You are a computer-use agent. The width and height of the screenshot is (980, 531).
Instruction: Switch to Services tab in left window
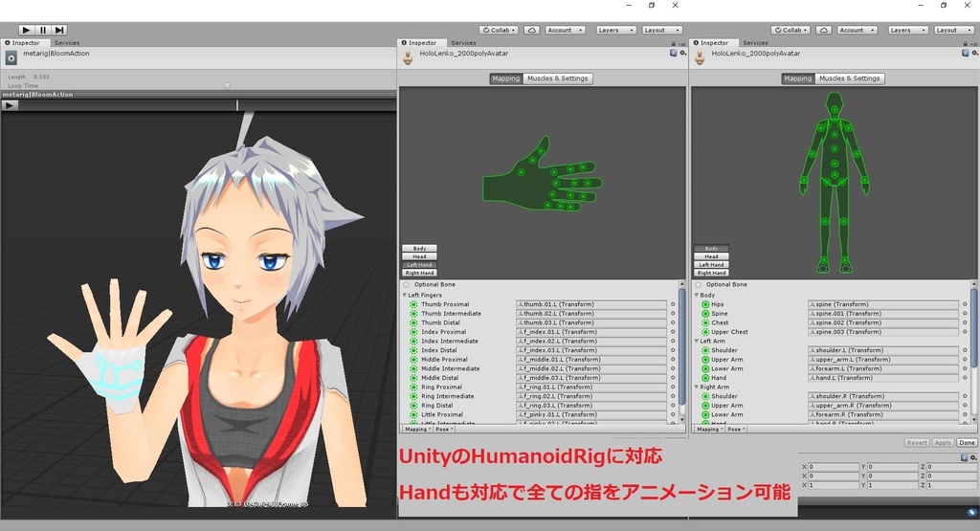click(x=67, y=43)
